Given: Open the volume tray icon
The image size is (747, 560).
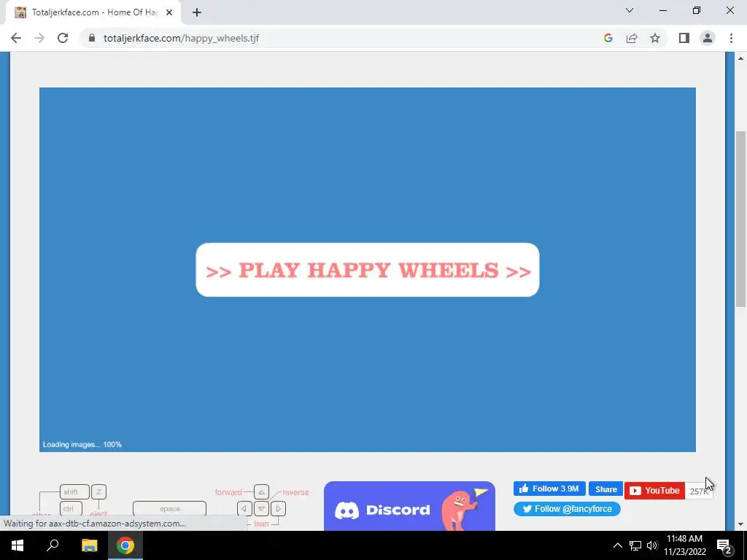Looking at the screenshot, I should 652,545.
